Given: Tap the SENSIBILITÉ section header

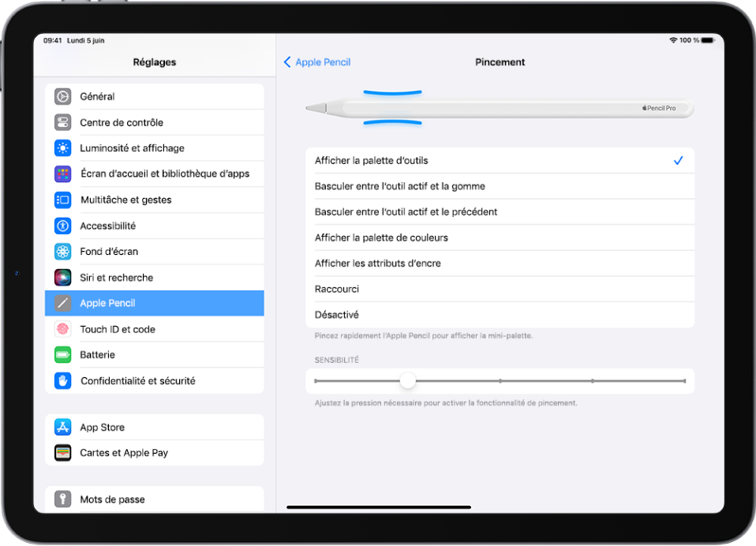Looking at the screenshot, I should (x=336, y=360).
